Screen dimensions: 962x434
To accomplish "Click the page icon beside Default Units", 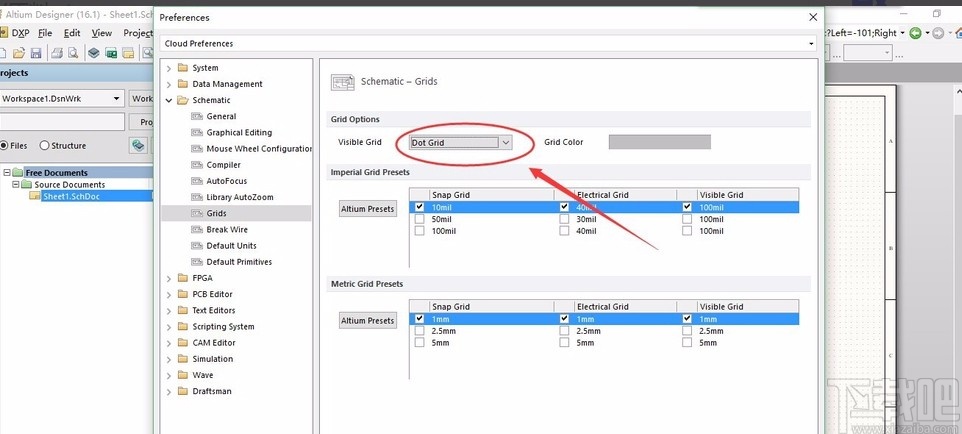I will click(196, 246).
